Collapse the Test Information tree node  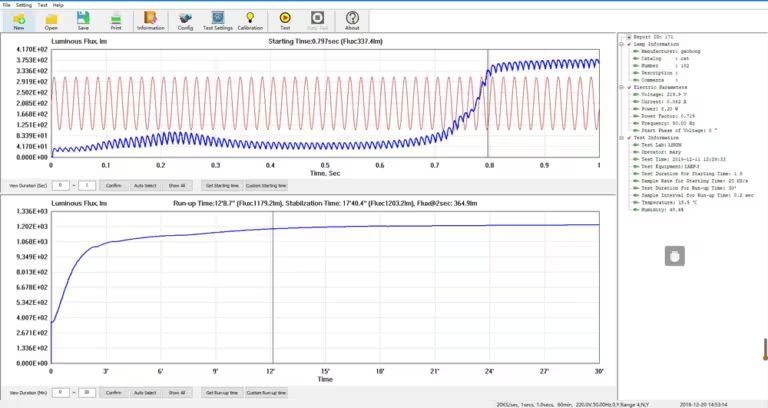click(622, 138)
